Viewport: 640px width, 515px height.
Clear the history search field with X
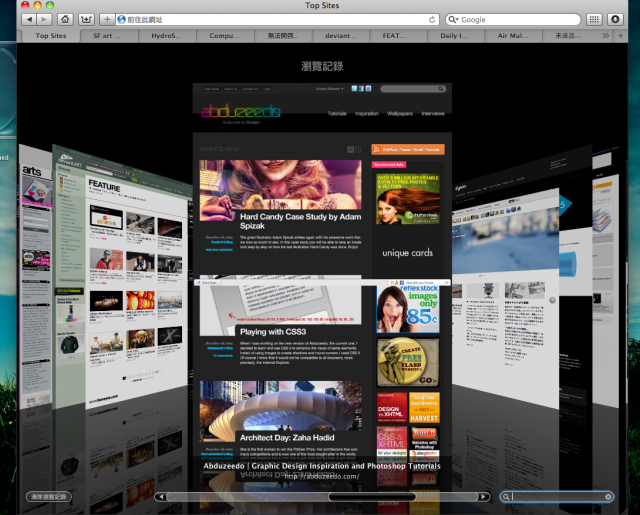[x=608, y=497]
